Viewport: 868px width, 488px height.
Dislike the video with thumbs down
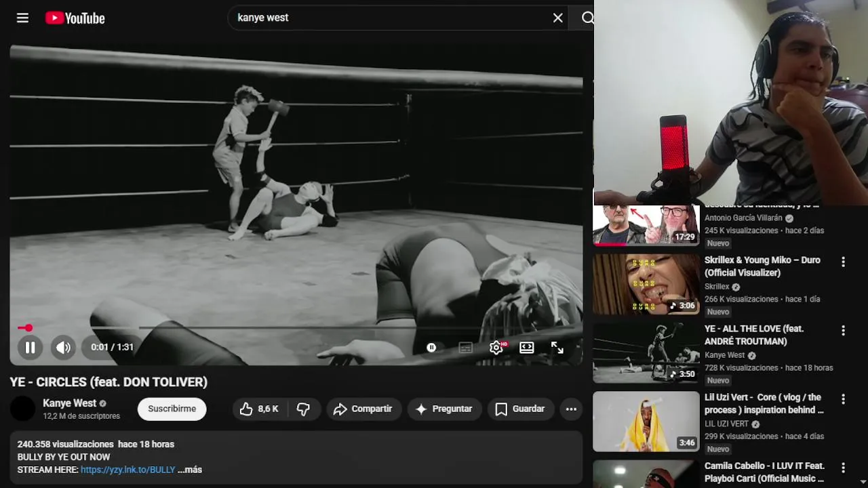(x=303, y=409)
